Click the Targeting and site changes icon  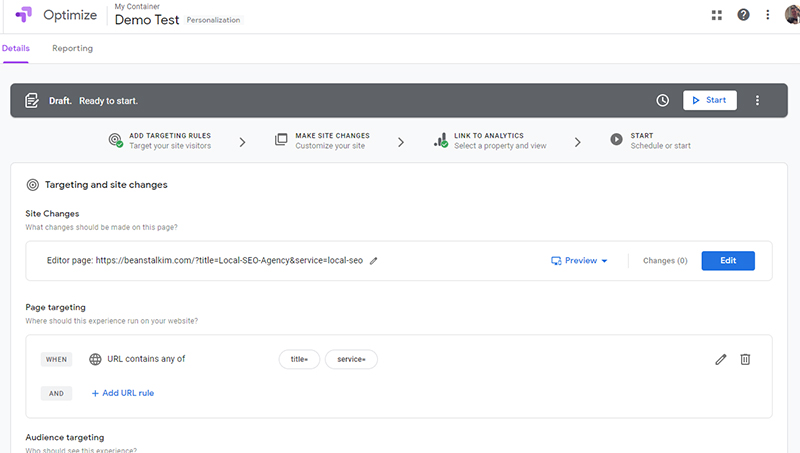click(x=33, y=185)
